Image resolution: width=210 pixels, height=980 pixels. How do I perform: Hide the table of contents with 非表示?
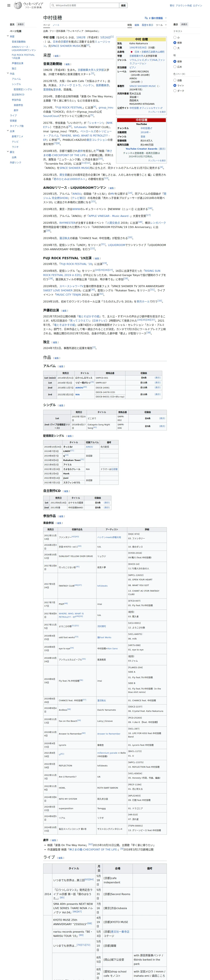[x=21, y=24]
